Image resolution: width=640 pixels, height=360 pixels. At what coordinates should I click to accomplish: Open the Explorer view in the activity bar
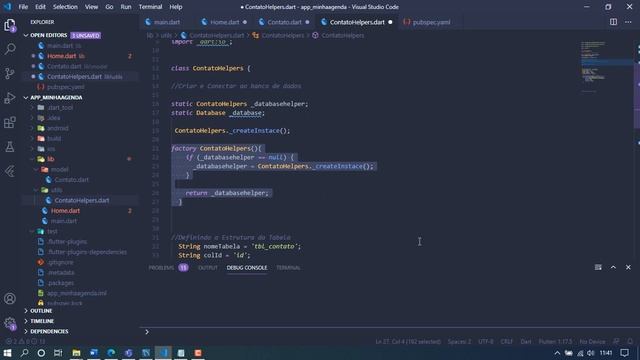coord(10,25)
